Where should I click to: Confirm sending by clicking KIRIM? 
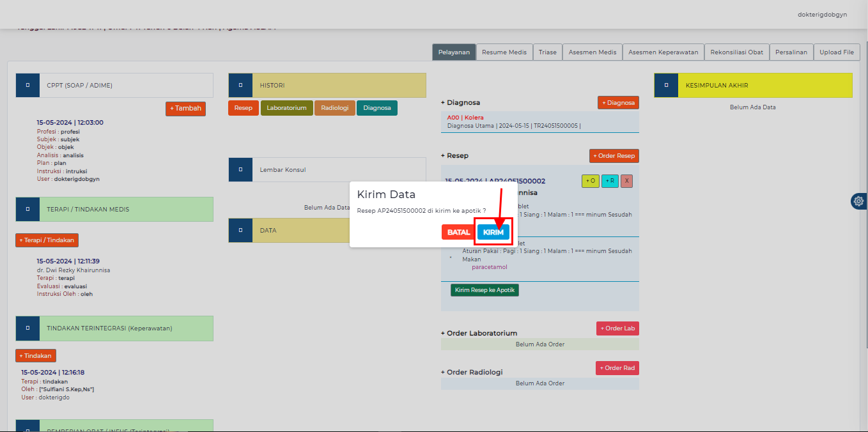[493, 232]
